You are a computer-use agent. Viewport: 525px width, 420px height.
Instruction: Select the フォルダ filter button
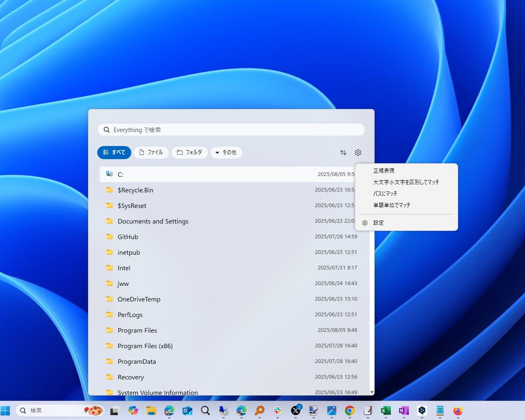(189, 153)
